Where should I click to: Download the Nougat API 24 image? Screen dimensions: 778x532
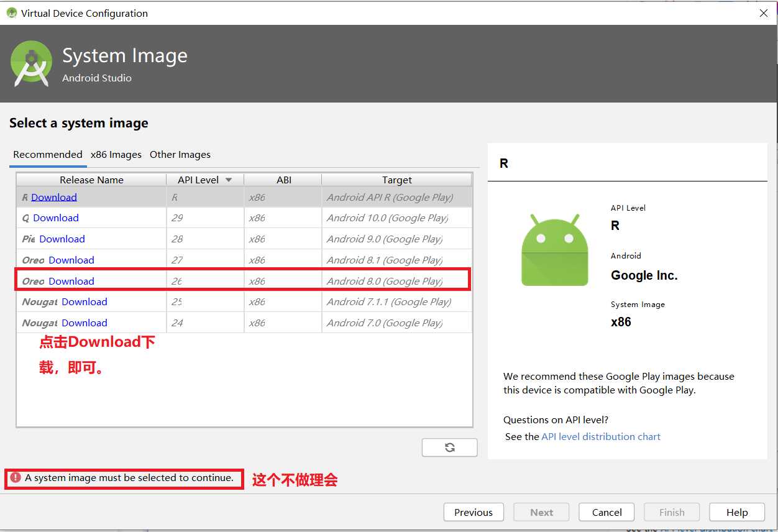85,323
